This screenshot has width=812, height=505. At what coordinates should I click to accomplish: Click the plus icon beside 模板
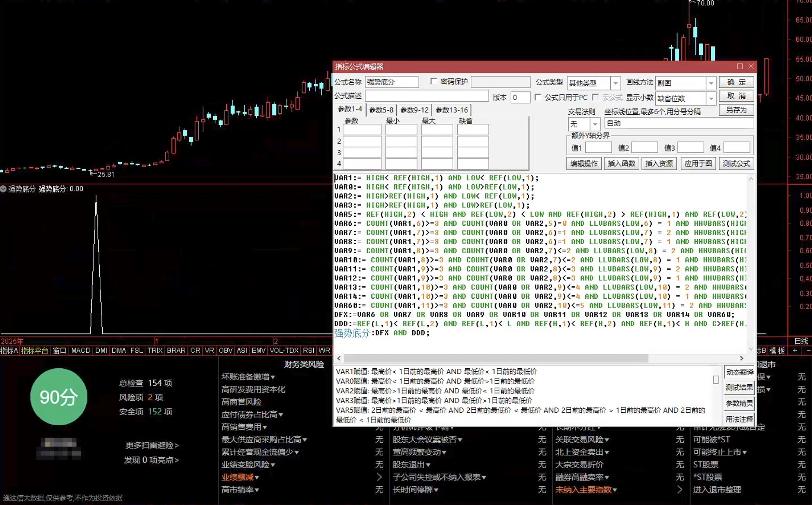point(795,350)
